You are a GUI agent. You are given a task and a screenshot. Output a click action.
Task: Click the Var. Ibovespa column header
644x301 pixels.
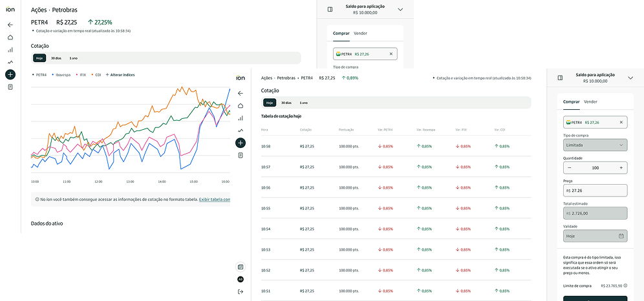coord(425,130)
